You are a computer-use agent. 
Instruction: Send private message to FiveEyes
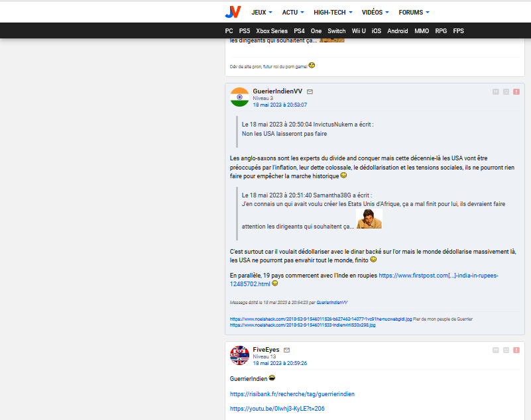[x=287, y=350]
